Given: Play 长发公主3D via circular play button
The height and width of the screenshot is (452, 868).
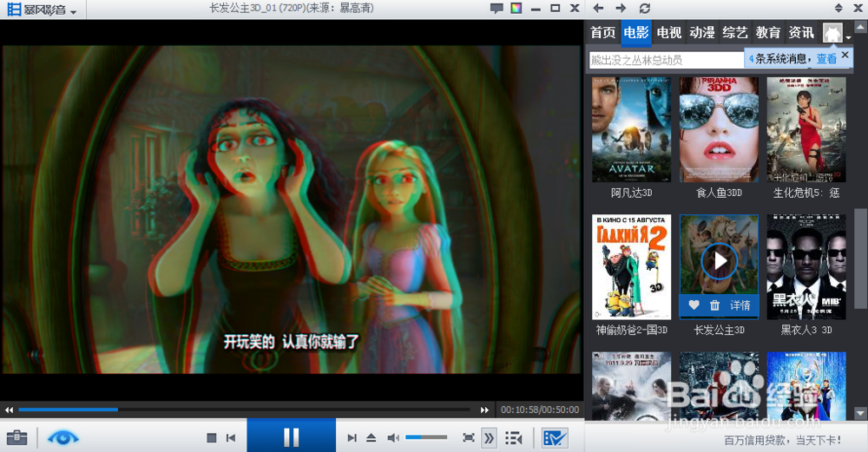Looking at the screenshot, I should point(719,260).
